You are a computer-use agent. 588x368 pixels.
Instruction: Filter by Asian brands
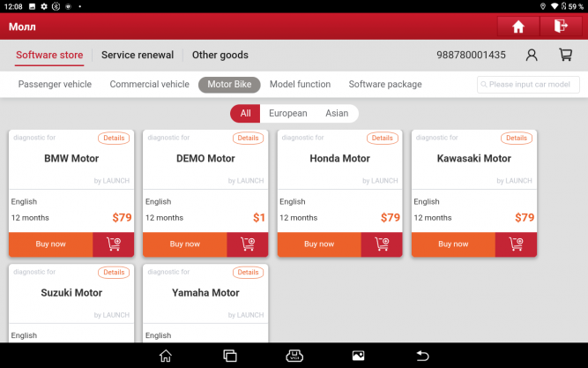(x=337, y=114)
